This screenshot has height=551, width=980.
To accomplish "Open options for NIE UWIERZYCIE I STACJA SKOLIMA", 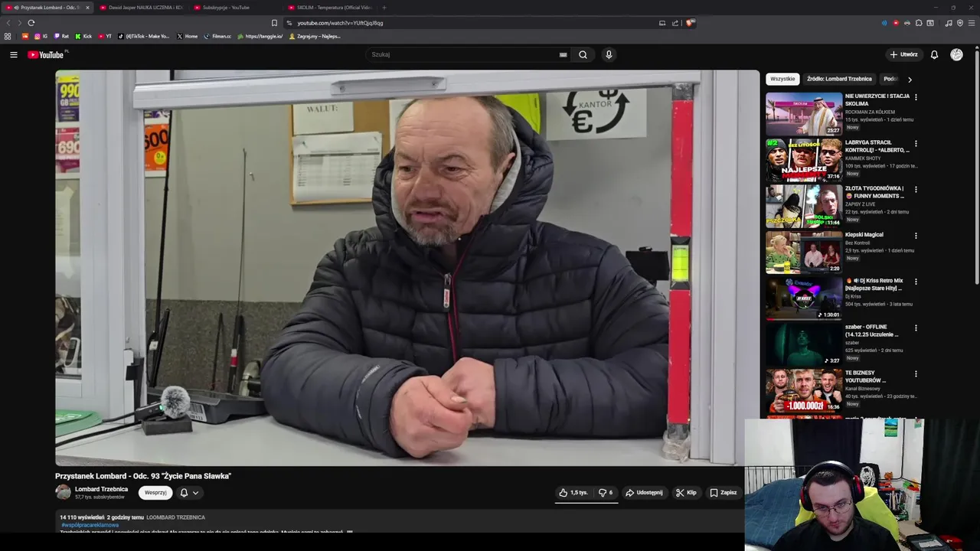I will 916,97.
